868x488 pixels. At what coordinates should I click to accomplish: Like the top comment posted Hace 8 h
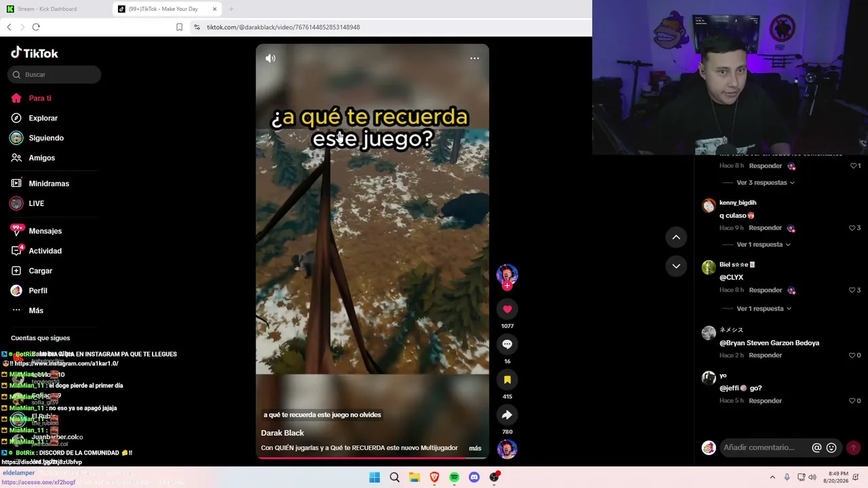pos(852,165)
